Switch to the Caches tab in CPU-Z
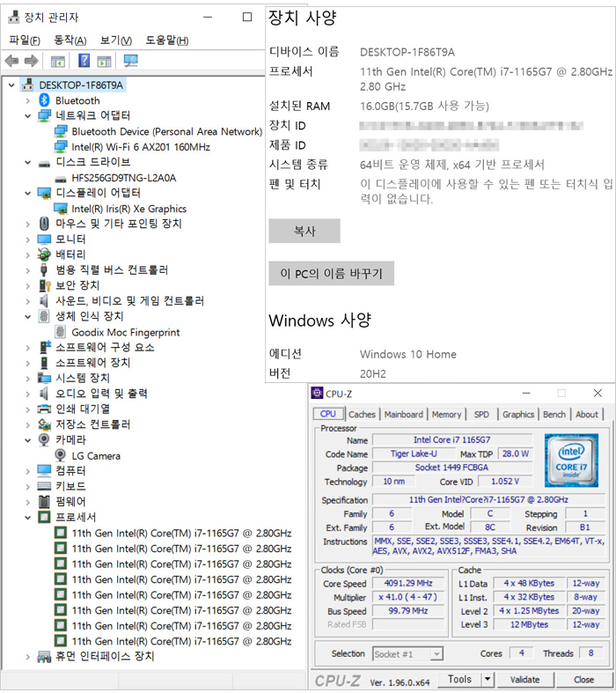The height and width of the screenshot is (693, 616). [362, 414]
